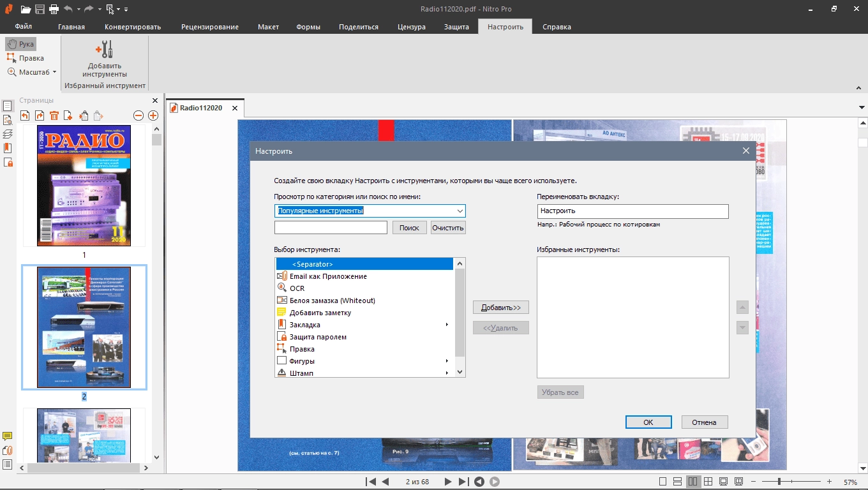Shrink thumbnails with the minus icon
This screenshot has height=490, width=868.
point(138,115)
